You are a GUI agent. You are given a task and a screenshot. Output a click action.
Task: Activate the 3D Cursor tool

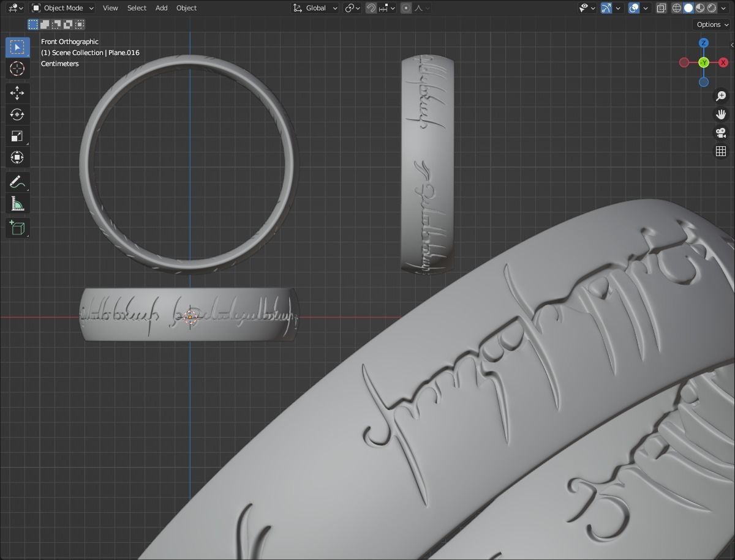point(17,69)
